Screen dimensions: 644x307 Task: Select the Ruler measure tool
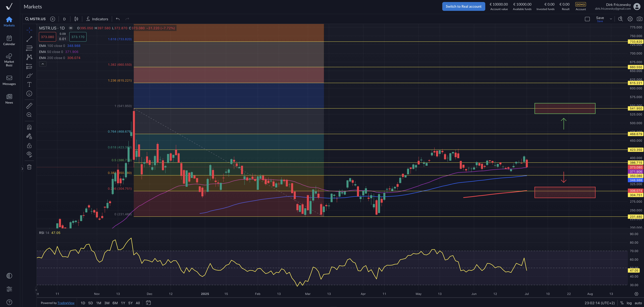click(29, 106)
